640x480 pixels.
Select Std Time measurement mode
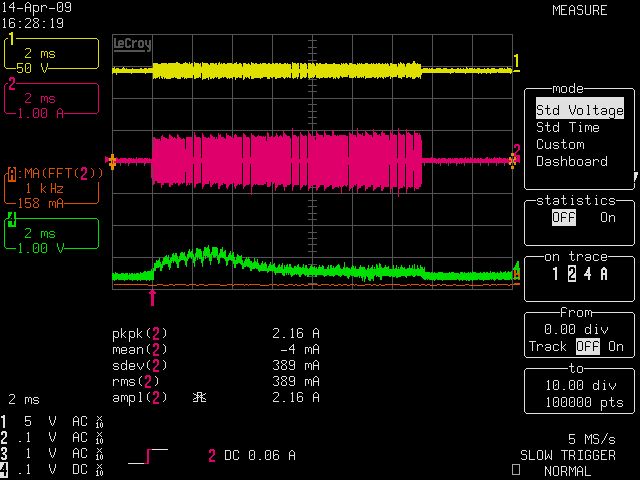(x=568, y=127)
